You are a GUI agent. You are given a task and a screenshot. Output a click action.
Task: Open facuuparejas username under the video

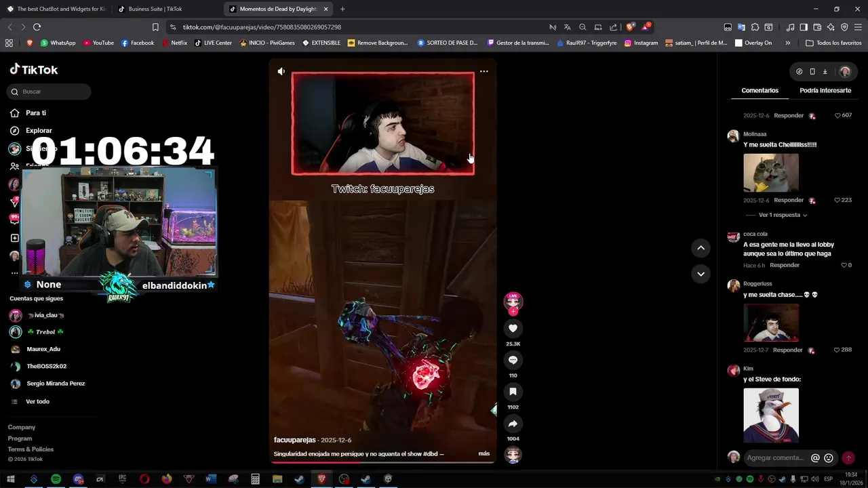295,440
